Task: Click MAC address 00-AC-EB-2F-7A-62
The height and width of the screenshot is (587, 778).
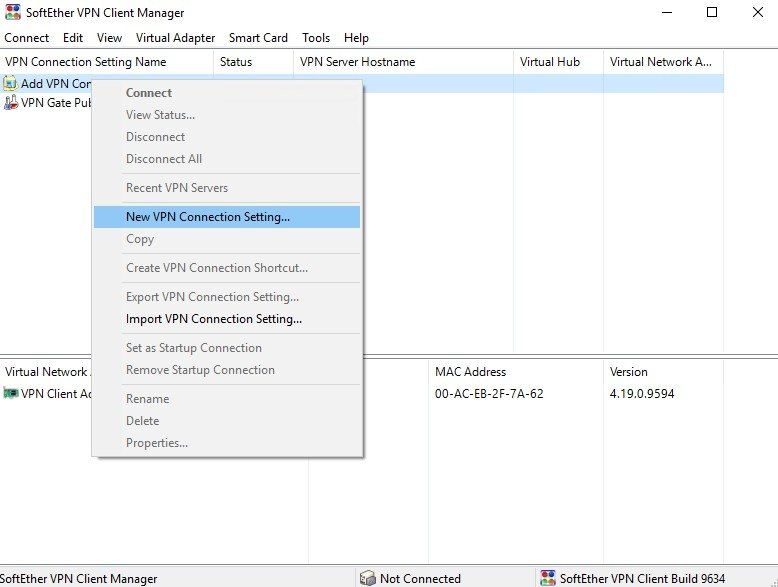Action: [x=489, y=393]
